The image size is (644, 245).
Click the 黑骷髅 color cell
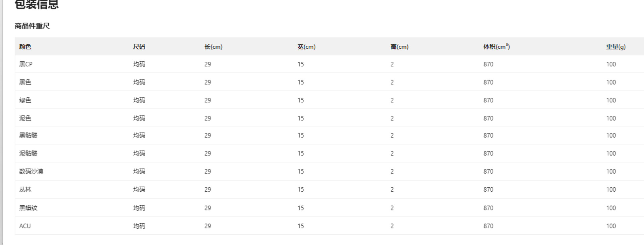point(28,135)
